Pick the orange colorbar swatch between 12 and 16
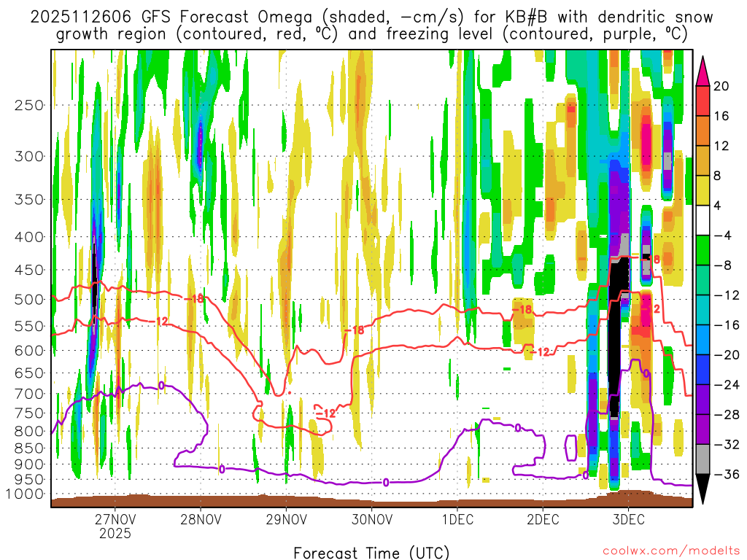747x560 pixels. click(703, 131)
